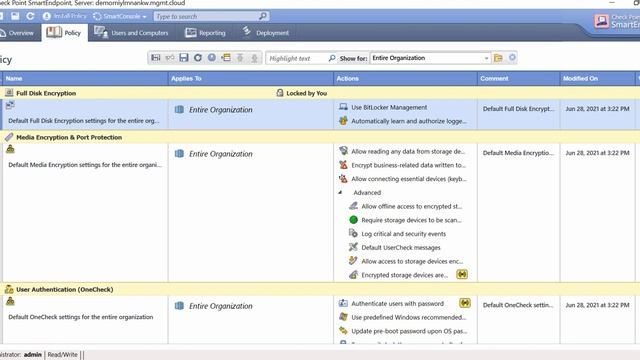Click the yellow rule list icon in the policy toolbar
This screenshot has height=360, width=640.
tap(226, 58)
